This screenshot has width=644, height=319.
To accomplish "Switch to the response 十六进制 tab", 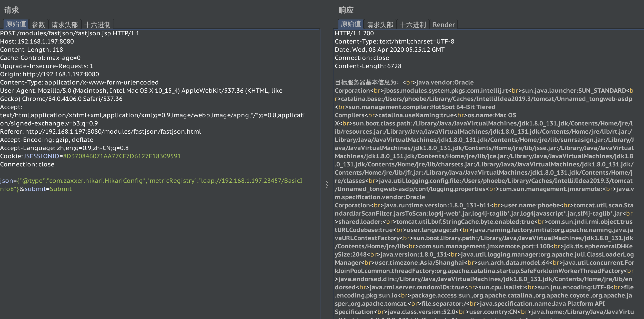I will (x=412, y=25).
